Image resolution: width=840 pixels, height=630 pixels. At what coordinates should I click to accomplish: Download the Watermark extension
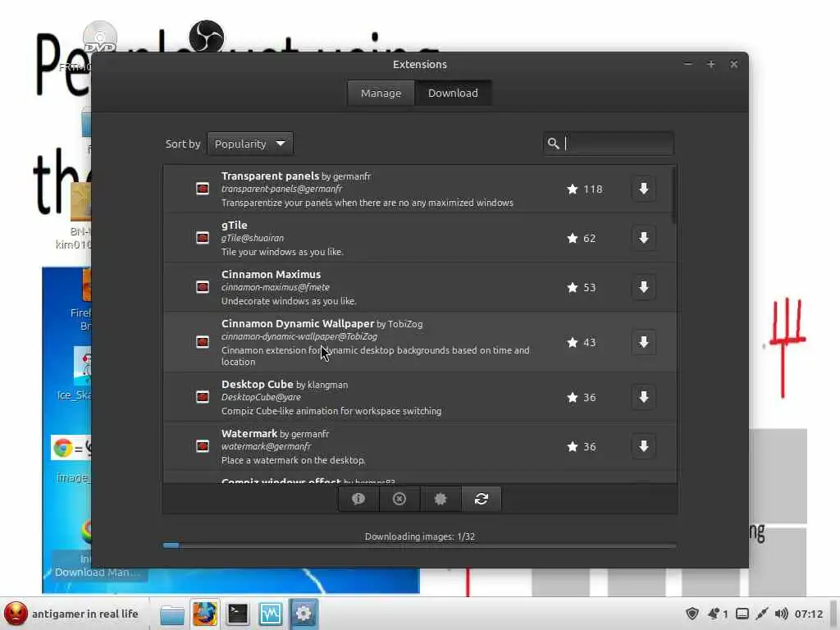643,446
